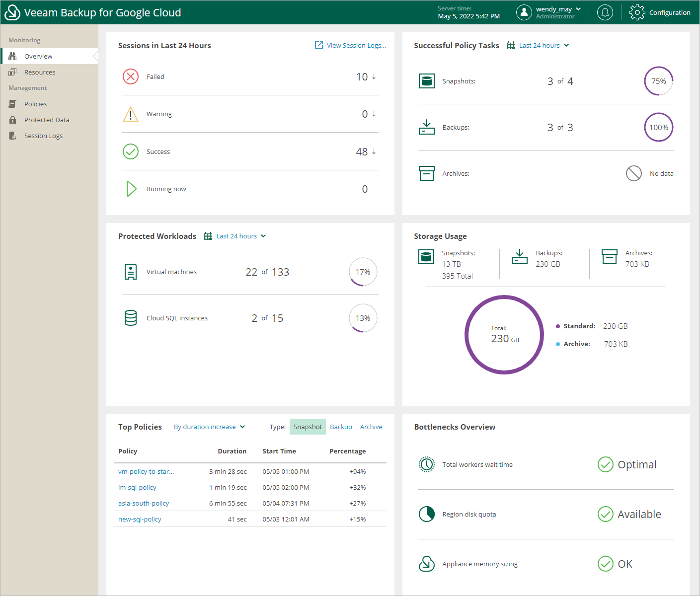Open the By duration increase sort dropdown

point(210,427)
